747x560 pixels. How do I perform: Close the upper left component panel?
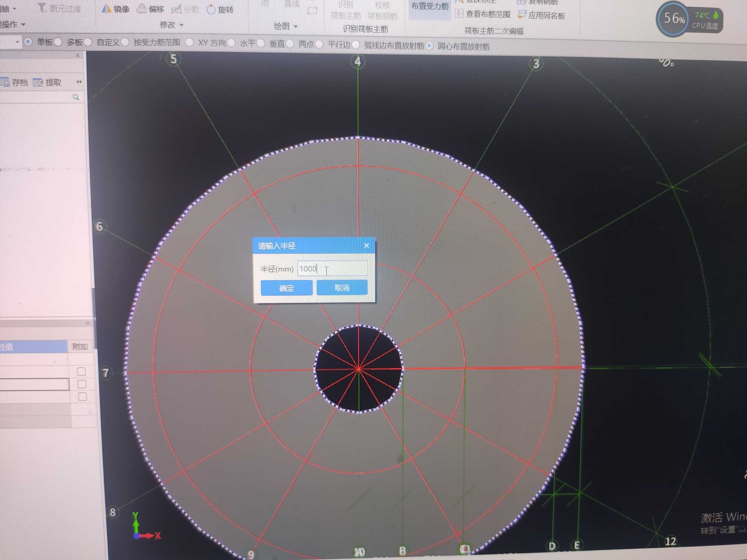click(78, 55)
